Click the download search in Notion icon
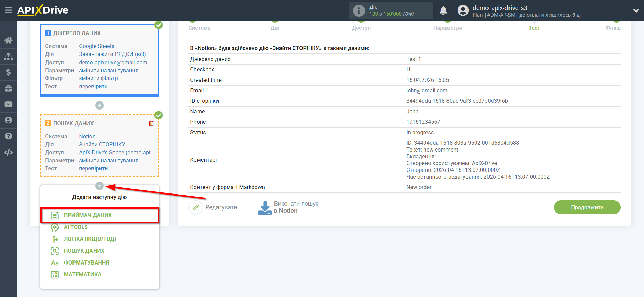644x297 pixels. (265, 208)
